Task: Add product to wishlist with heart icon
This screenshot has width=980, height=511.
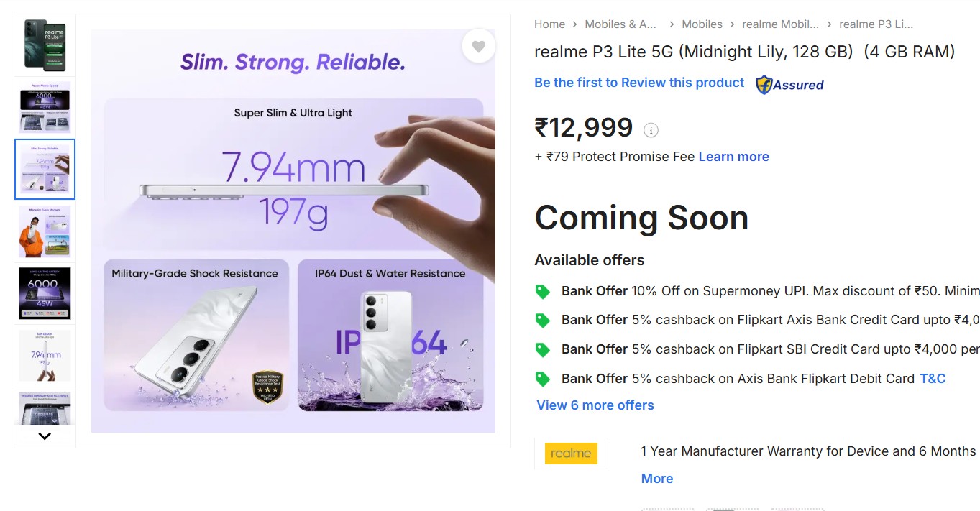Action: (478, 47)
